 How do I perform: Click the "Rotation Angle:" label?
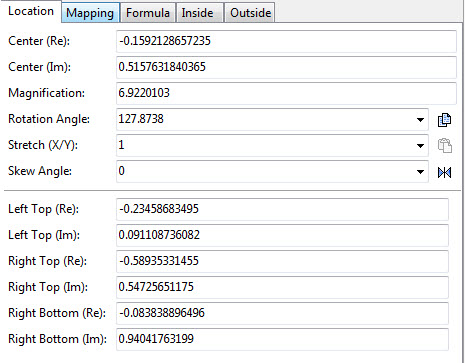49,119
